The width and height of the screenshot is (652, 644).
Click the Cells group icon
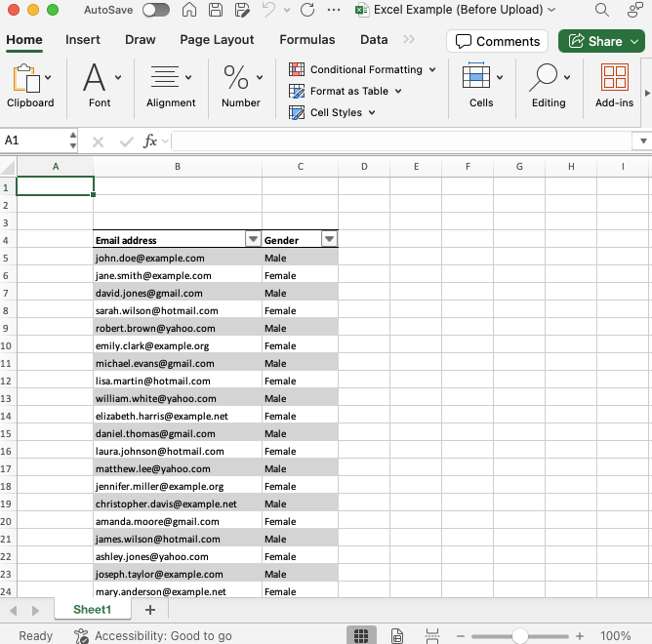click(x=476, y=77)
